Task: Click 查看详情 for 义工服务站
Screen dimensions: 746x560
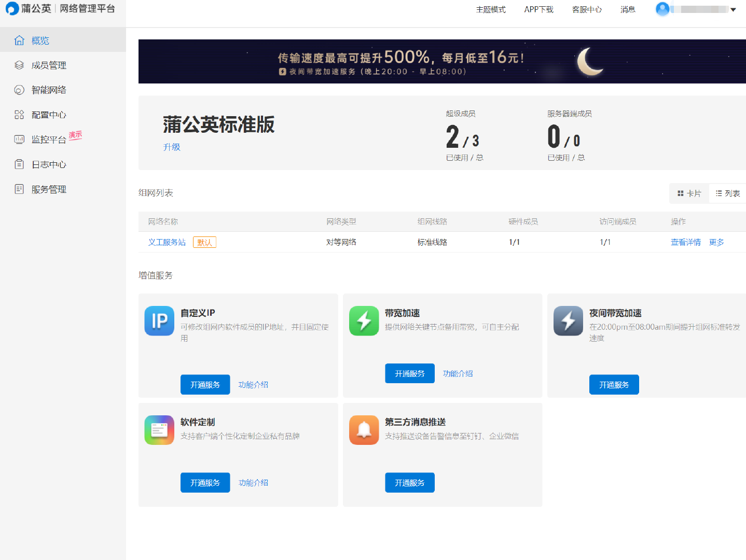Action: coord(685,242)
